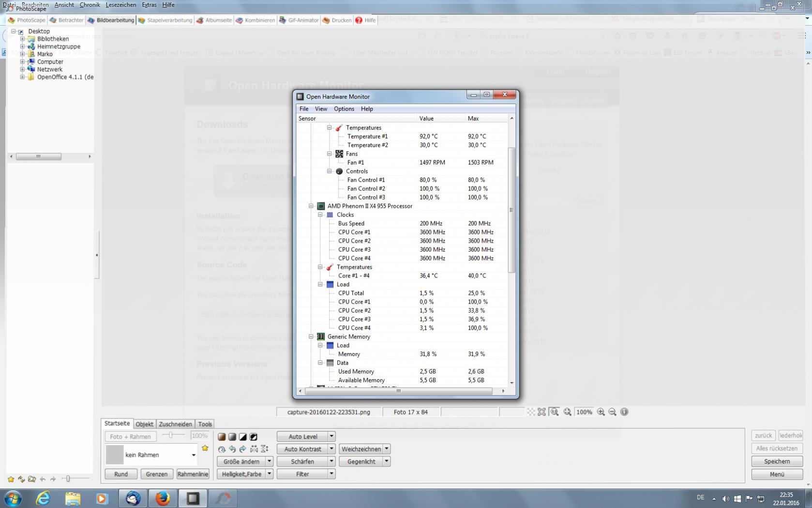Rotate the photo 90 degrees left
812x508 pixels.
(232, 449)
